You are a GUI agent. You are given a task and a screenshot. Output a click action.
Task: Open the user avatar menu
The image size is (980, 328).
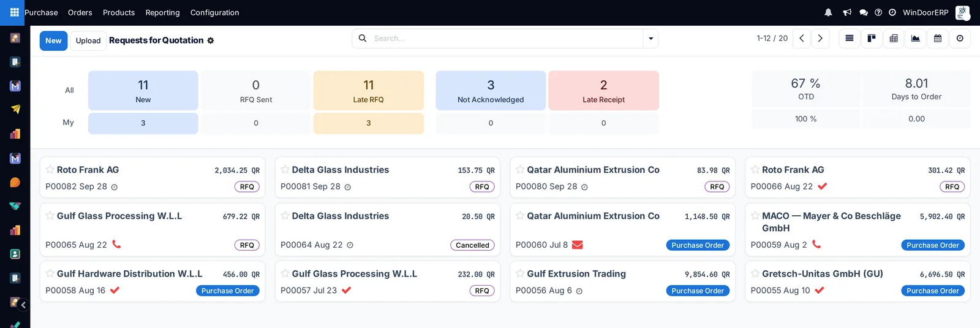point(962,12)
